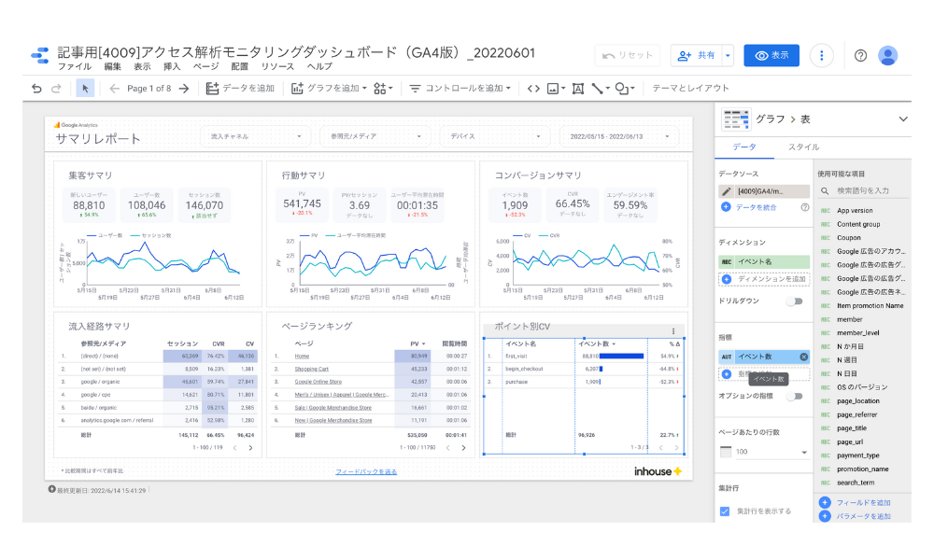Click the line drawing tool icon
934x560 pixels.
pyautogui.click(x=600, y=88)
